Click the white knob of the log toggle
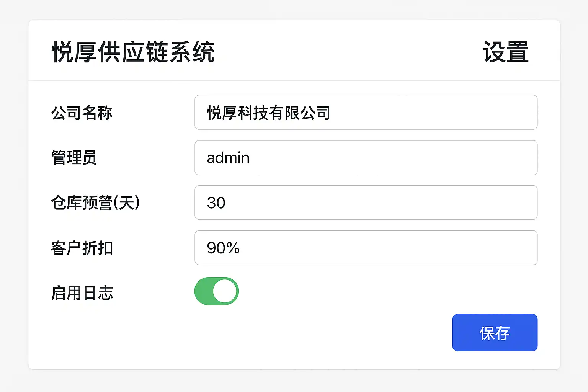This screenshot has height=392, width=588. [x=225, y=291]
